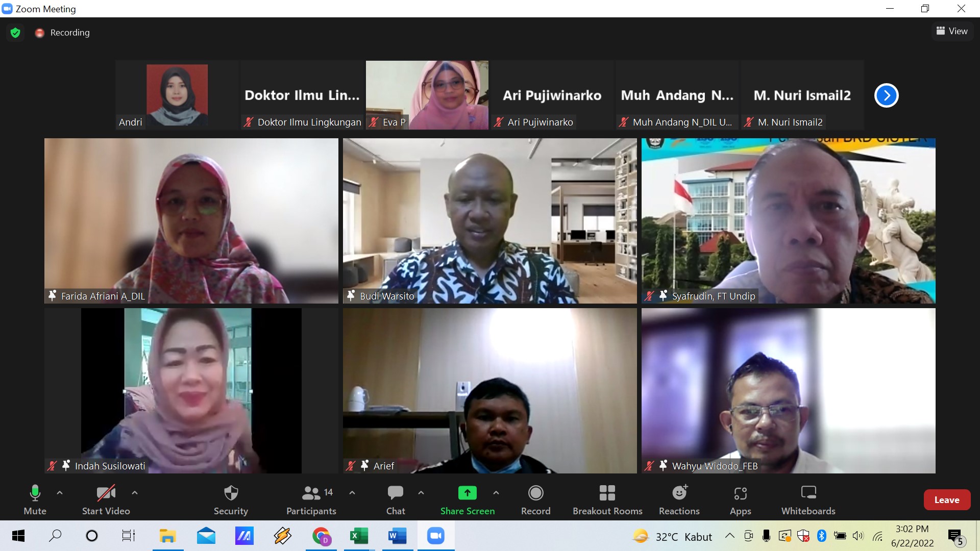Expand video options arrow beside Start Video
The width and height of the screenshot is (980, 551).
tap(135, 493)
